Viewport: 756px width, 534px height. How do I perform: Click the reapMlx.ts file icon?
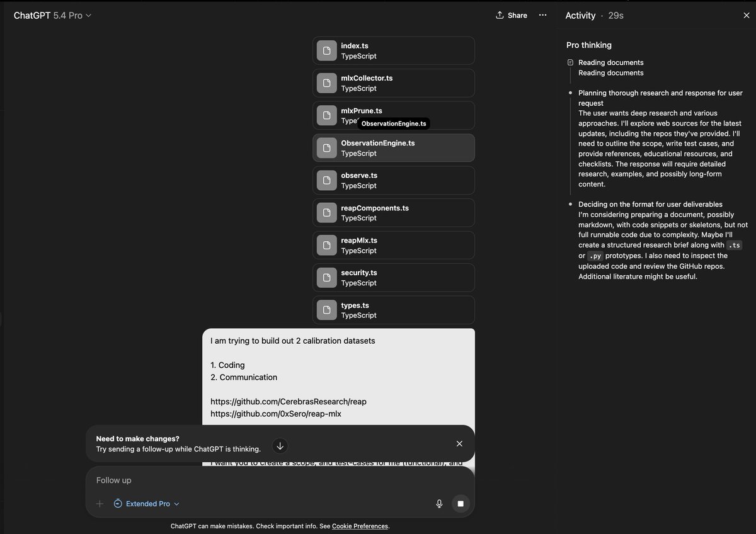tap(326, 245)
